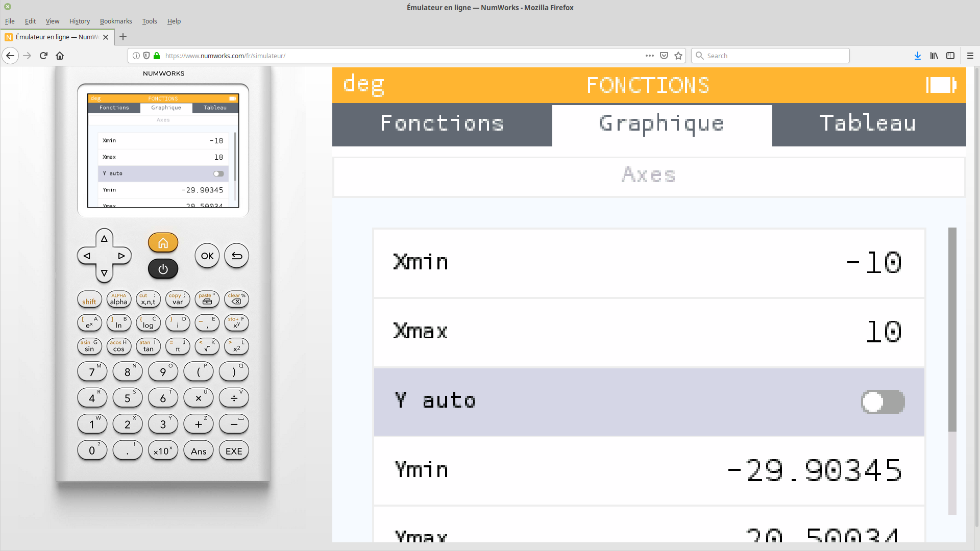Open a new browser tab

coord(123,37)
